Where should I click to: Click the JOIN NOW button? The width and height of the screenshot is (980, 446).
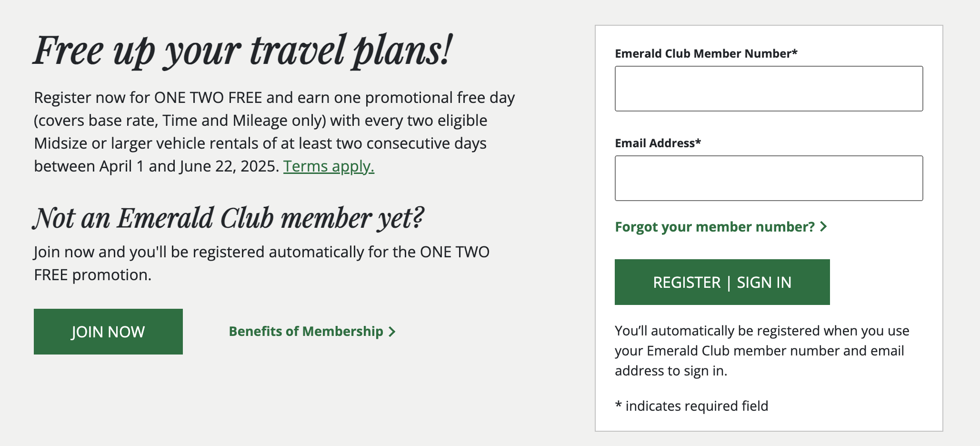tap(108, 332)
